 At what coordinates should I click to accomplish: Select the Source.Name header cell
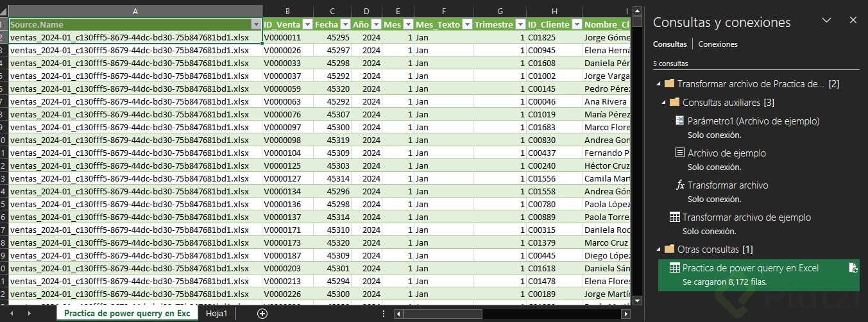[x=135, y=25]
